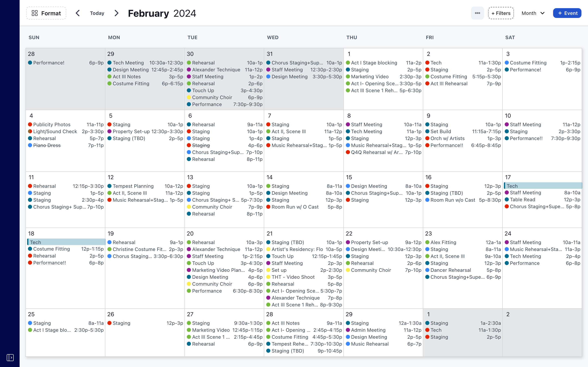The image size is (588, 367).
Task: Open THT - Video Shoot event
Action: 293,277
